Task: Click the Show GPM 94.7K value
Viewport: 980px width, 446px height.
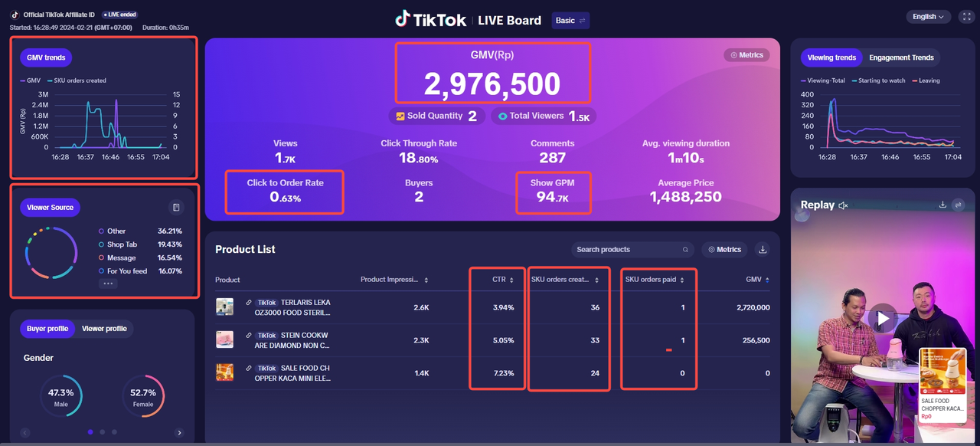Action: pyautogui.click(x=553, y=197)
